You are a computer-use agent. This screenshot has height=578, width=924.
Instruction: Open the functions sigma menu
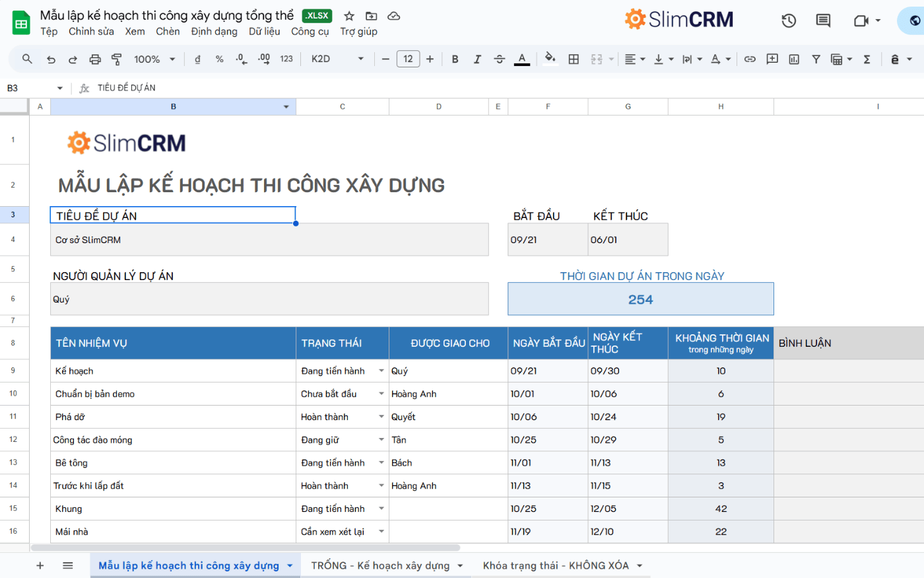(x=867, y=59)
